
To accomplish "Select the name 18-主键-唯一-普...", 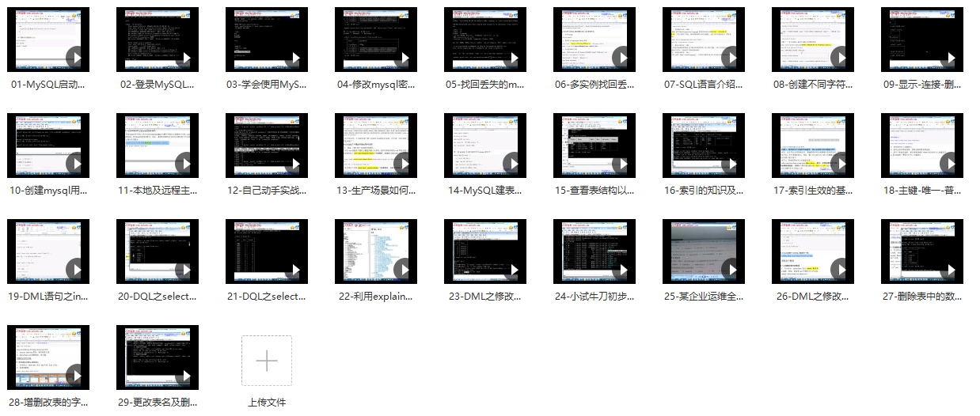I will click(x=922, y=190).
